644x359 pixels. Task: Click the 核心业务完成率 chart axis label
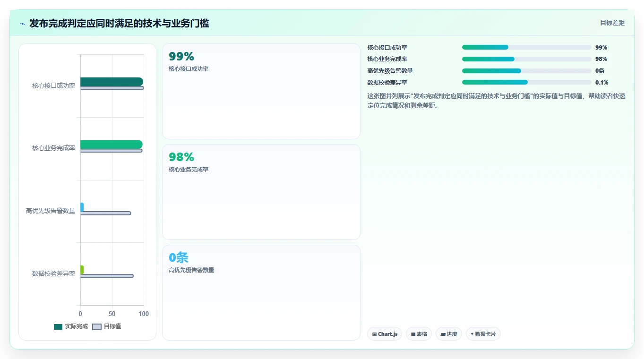[x=53, y=148]
